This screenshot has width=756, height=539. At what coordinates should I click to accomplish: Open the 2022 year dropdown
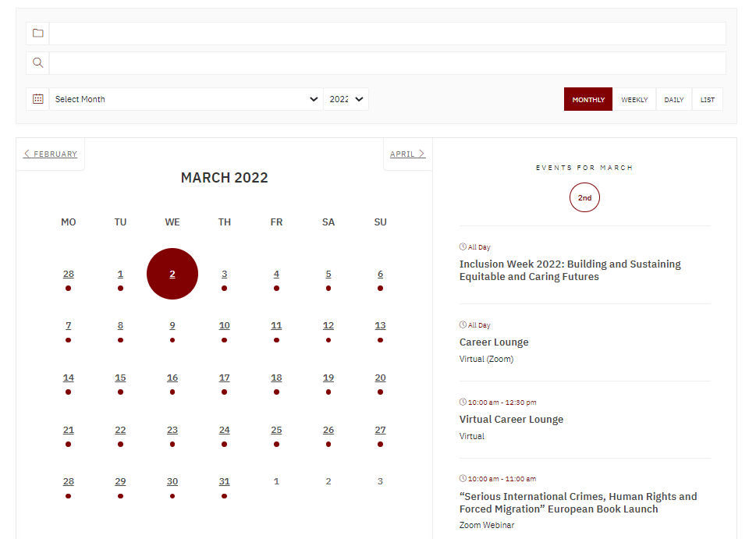[x=346, y=99]
